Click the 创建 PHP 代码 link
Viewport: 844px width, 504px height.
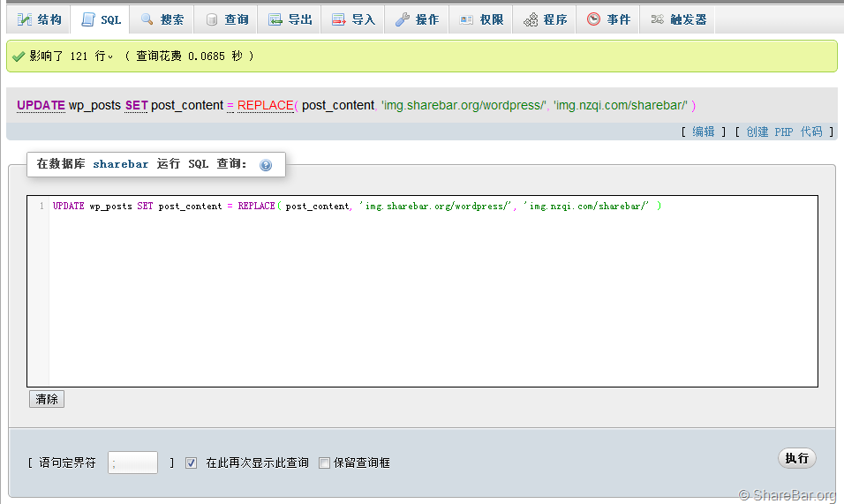pos(784,132)
